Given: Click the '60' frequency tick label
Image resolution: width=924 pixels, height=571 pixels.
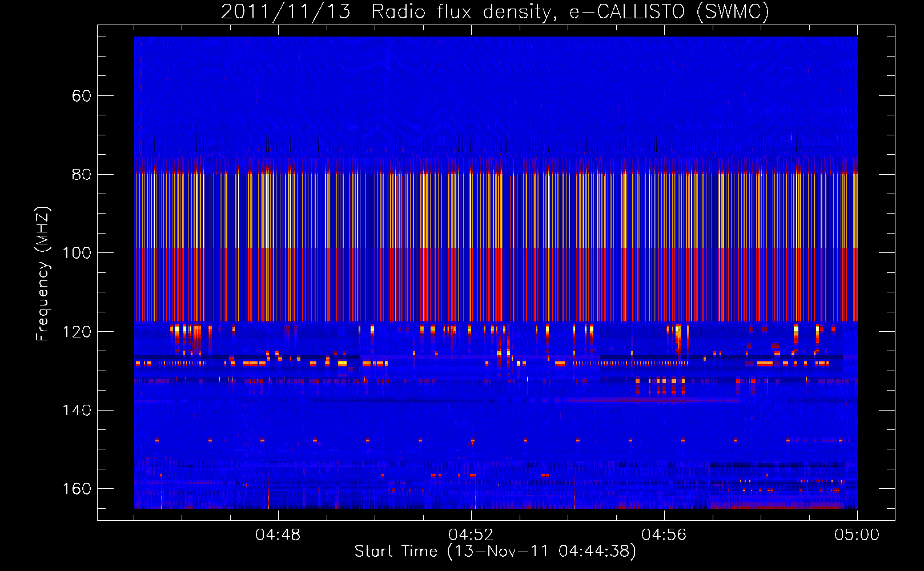Looking at the screenshot, I should [82, 96].
